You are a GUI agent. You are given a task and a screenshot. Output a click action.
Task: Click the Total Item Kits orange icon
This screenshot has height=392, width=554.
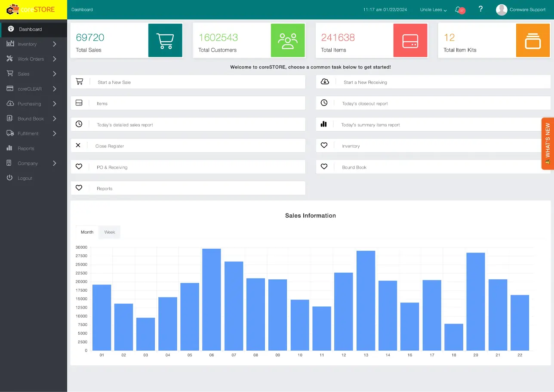533,40
